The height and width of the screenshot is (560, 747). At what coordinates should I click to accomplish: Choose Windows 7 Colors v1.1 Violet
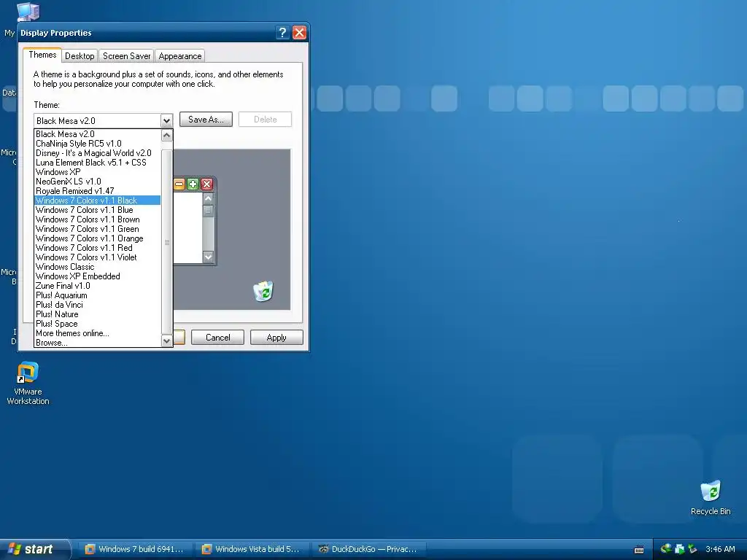pyautogui.click(x=97, y=257)
